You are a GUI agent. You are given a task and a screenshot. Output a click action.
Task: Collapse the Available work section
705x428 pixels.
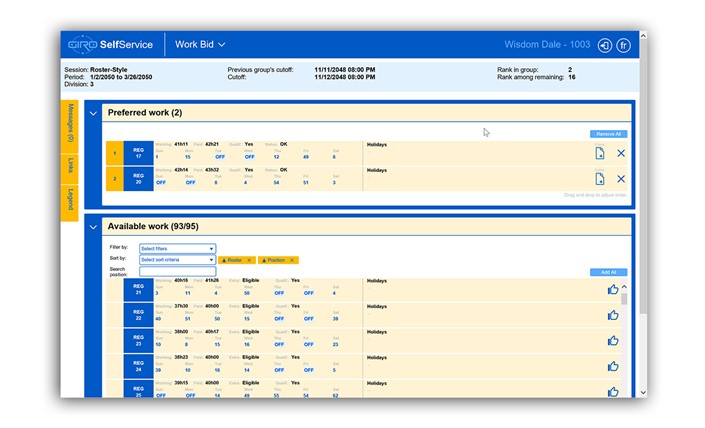click(94, 227)
